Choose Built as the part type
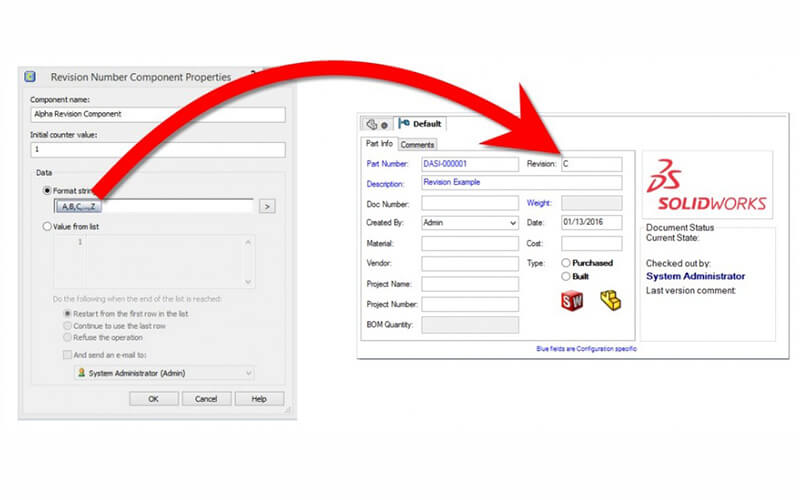Image resolution: width=800 pixels, height=500 pixels. 567,276
